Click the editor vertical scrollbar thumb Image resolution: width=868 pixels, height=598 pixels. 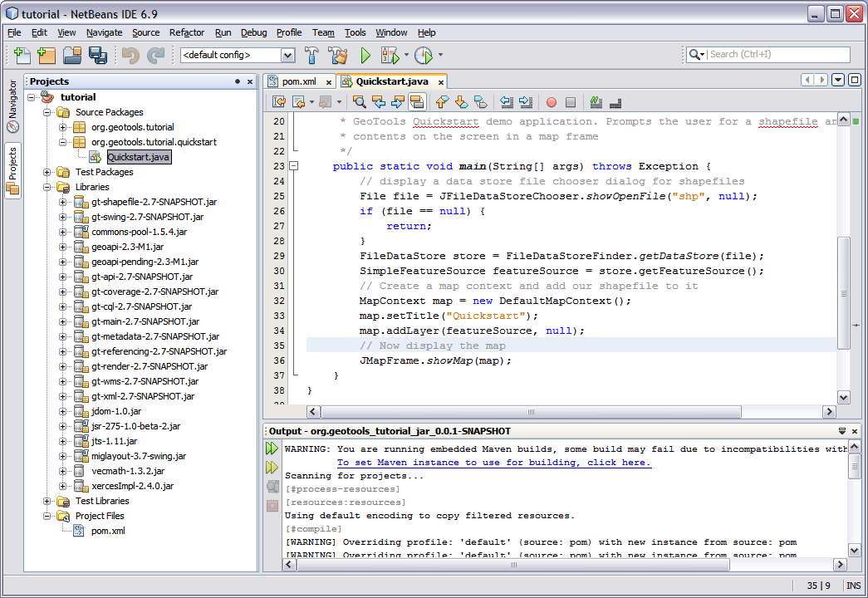pyautogui.click(x=844, y=293)
